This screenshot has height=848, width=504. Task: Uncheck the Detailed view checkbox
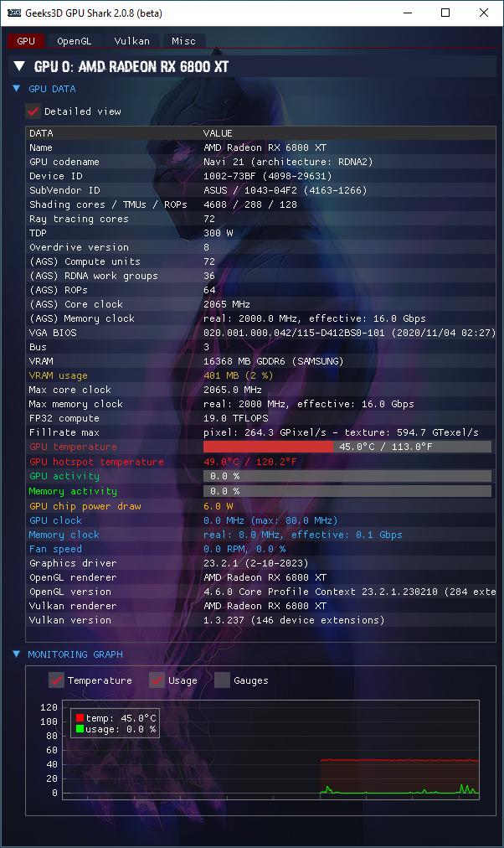33,111
